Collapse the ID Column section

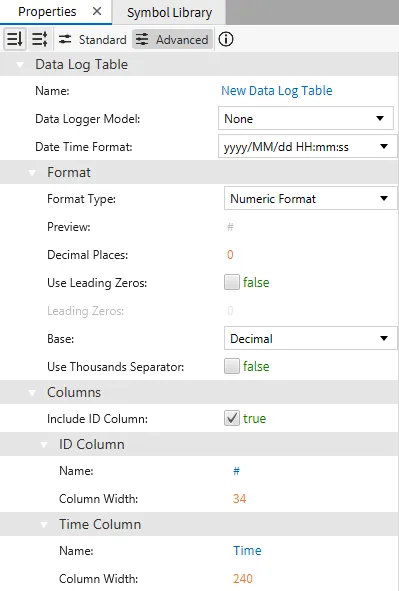click(x=44, y=445)
